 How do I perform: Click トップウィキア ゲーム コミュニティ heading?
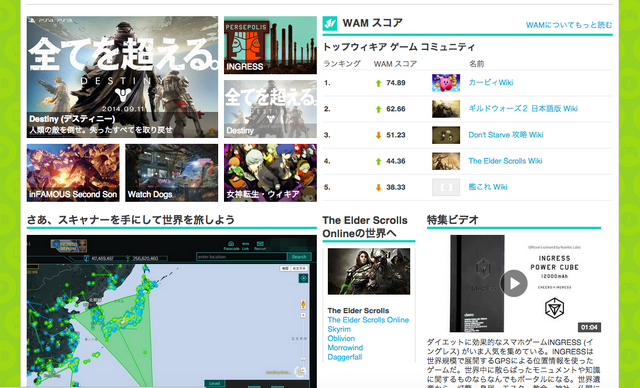[x=399, y=47]
